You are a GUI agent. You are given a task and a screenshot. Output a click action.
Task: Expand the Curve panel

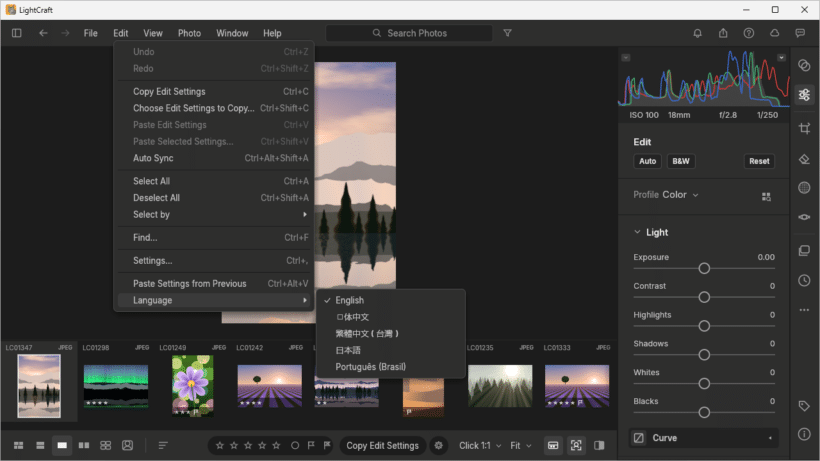click(703, 438)
